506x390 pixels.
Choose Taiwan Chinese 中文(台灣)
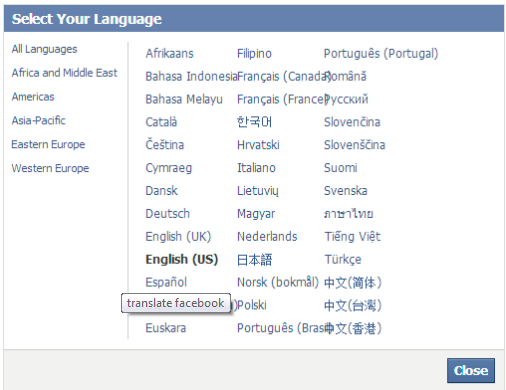pos(353,305)
